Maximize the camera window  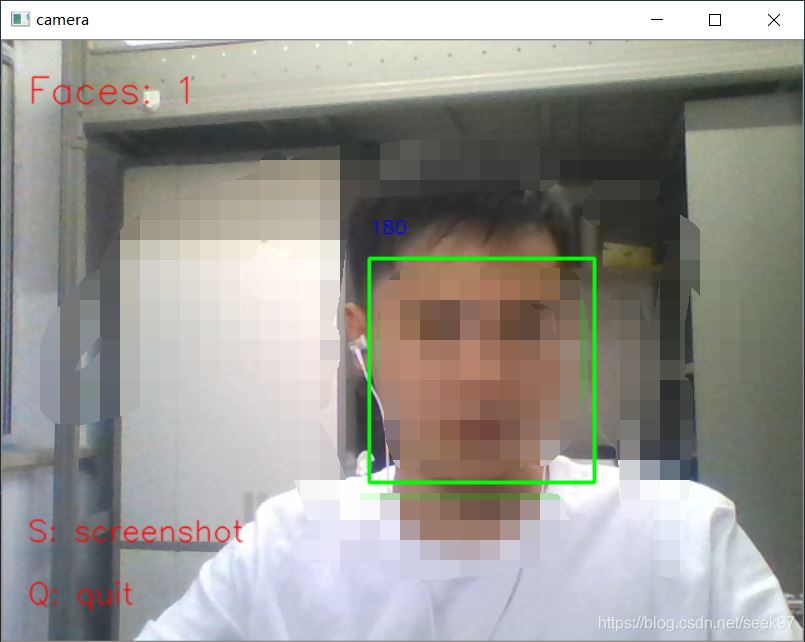[715, 20]
